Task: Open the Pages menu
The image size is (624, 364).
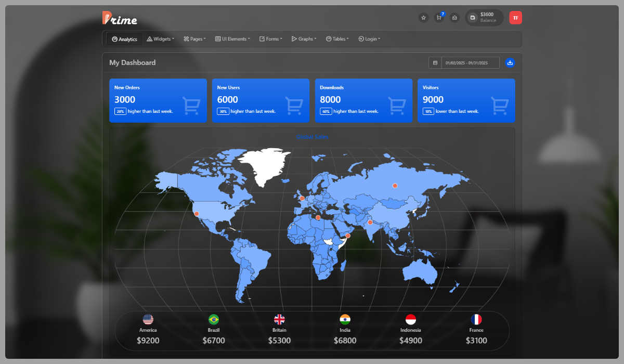Action: coord(194,38)
